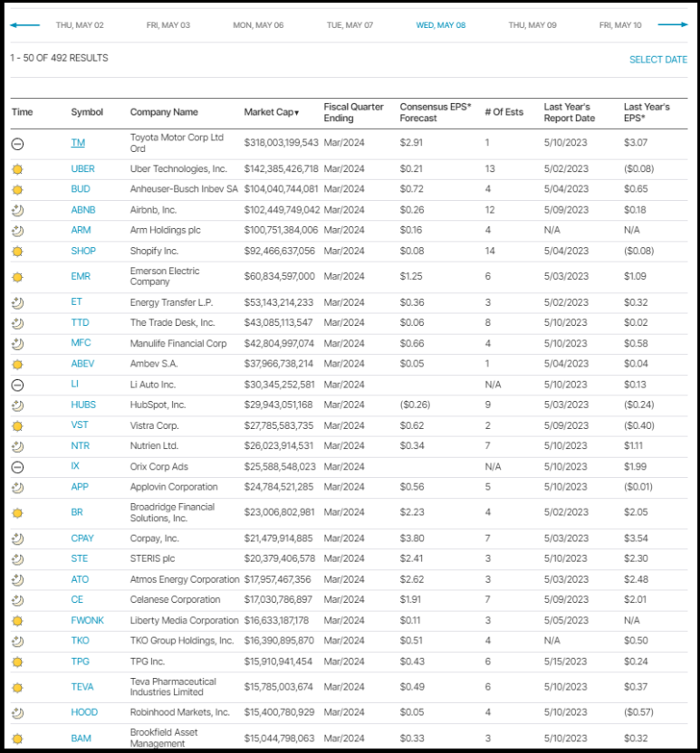Click the pre-market sun icon for FWONK
700x753 pixels.
18,621
